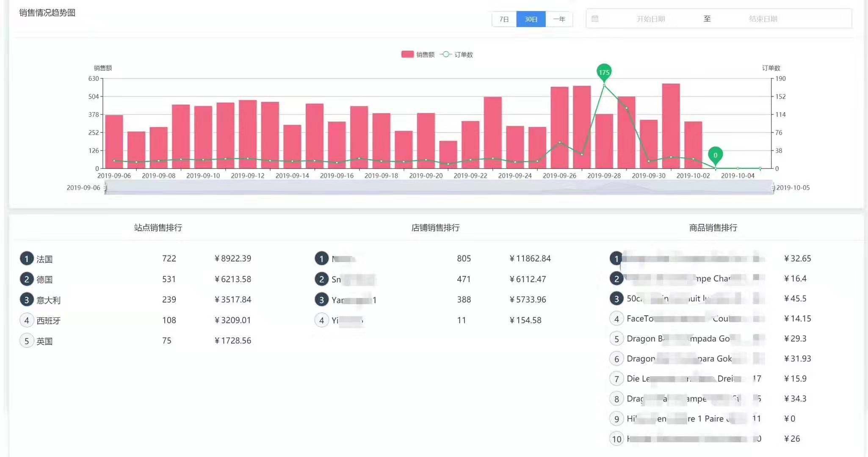Viewport: 868px width, 457px height.
Task: Select the 7日 time range tab
Action: point(504,19)
